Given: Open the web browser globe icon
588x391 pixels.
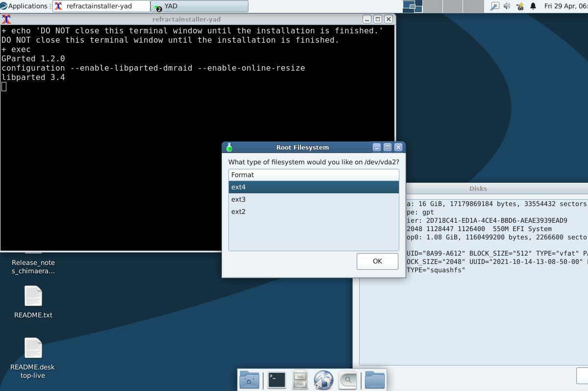Looking at the screenshot, I should coord(323,379).
